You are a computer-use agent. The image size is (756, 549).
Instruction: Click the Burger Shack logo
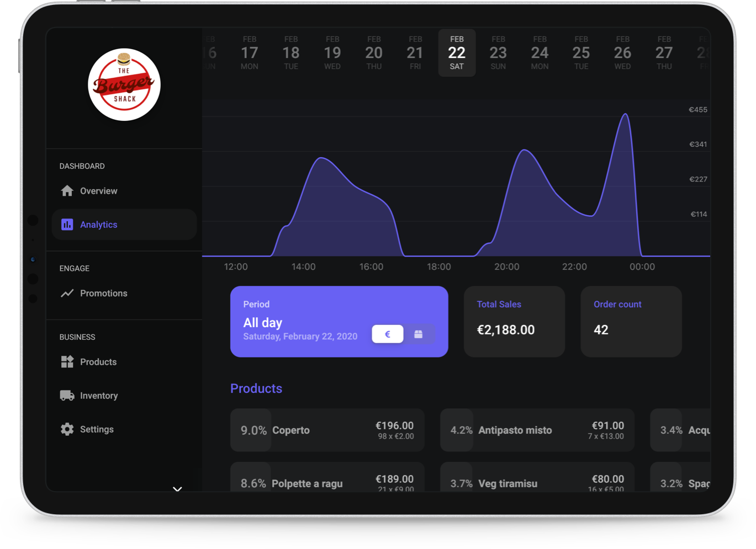pos(124,84)
